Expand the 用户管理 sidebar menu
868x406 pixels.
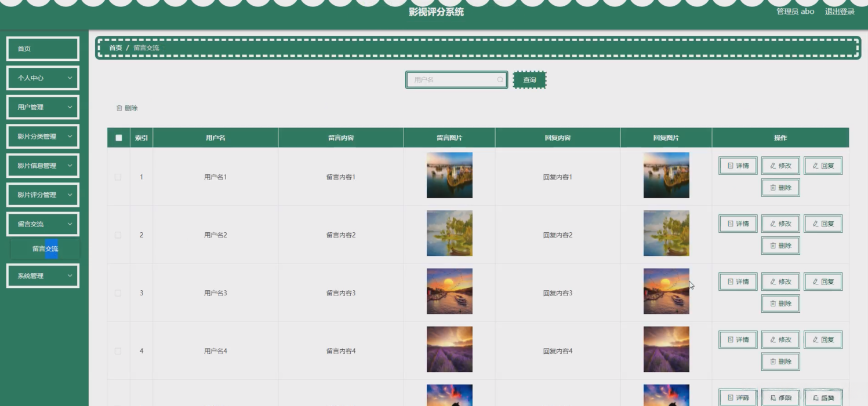click(43, 107)
